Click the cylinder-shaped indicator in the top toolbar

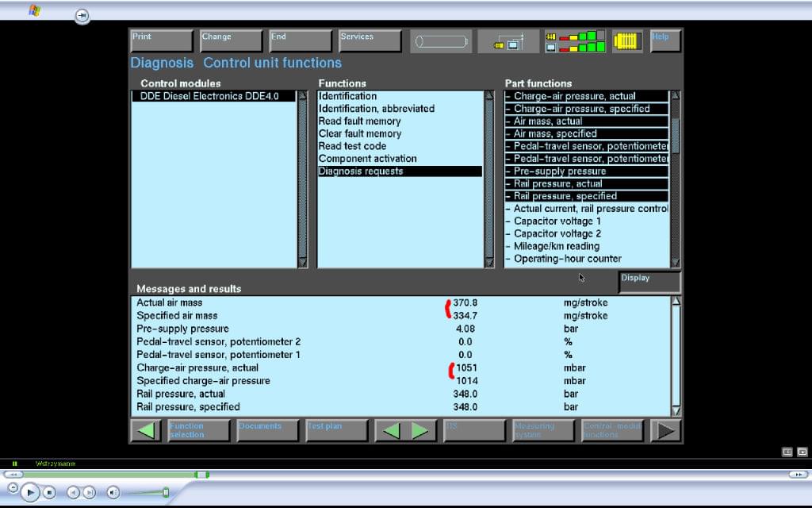pos(441,41)
